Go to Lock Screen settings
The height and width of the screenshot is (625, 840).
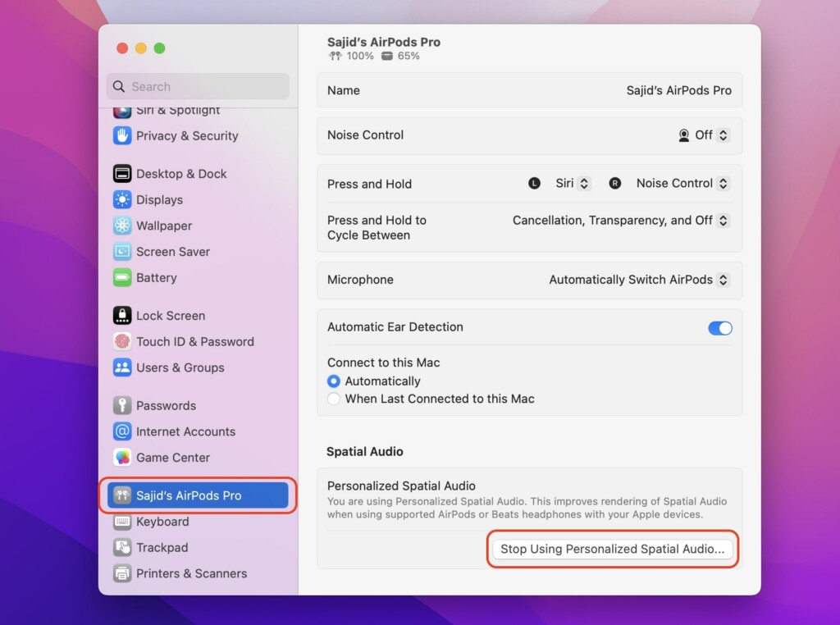171,316
